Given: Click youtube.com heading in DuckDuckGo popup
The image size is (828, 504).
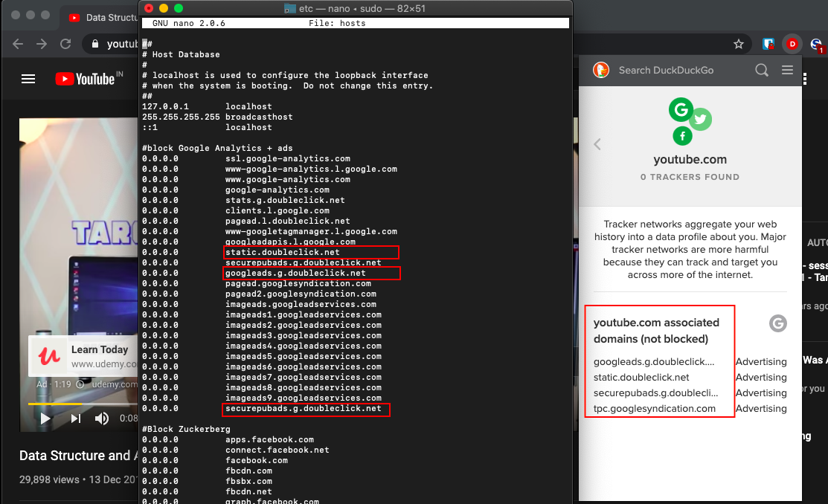Looking at the screenshot, I should tap(690, 159).
